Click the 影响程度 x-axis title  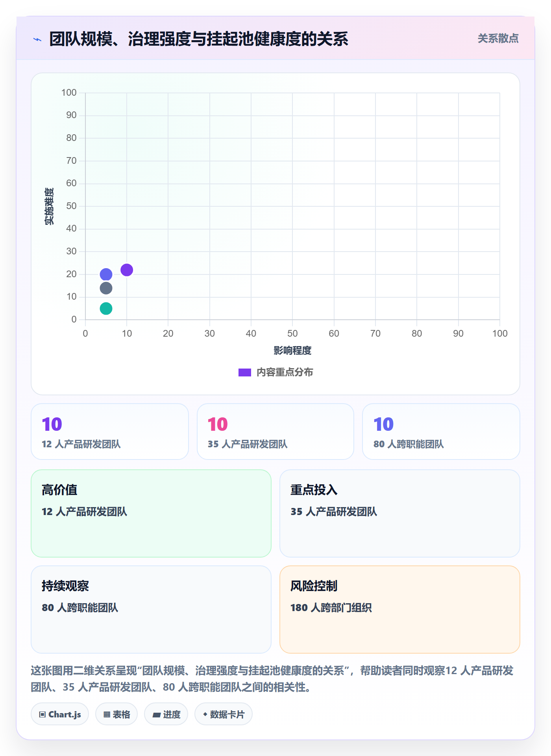pos(292,350)
